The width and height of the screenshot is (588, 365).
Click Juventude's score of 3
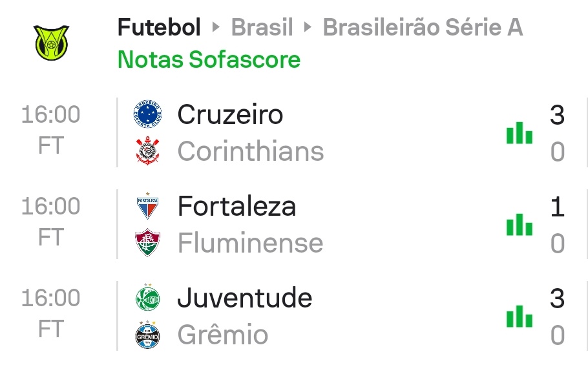click(557, 298)
